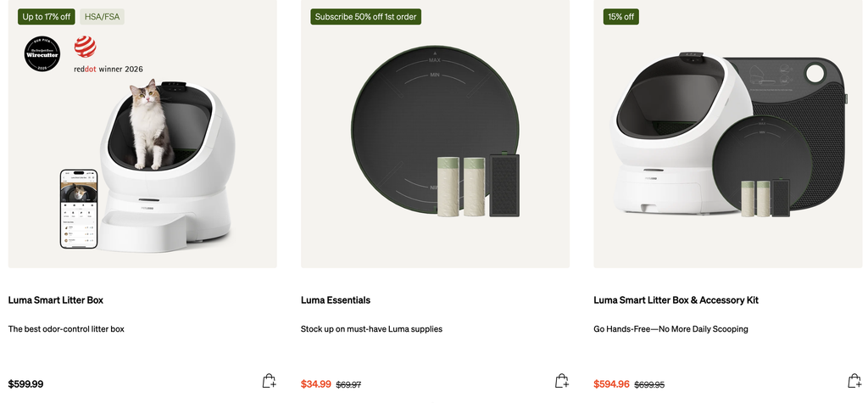Click the Subscribe 50% off 1st order tag
The width and height of the screenshot is (868, 403).
(365, 17)
